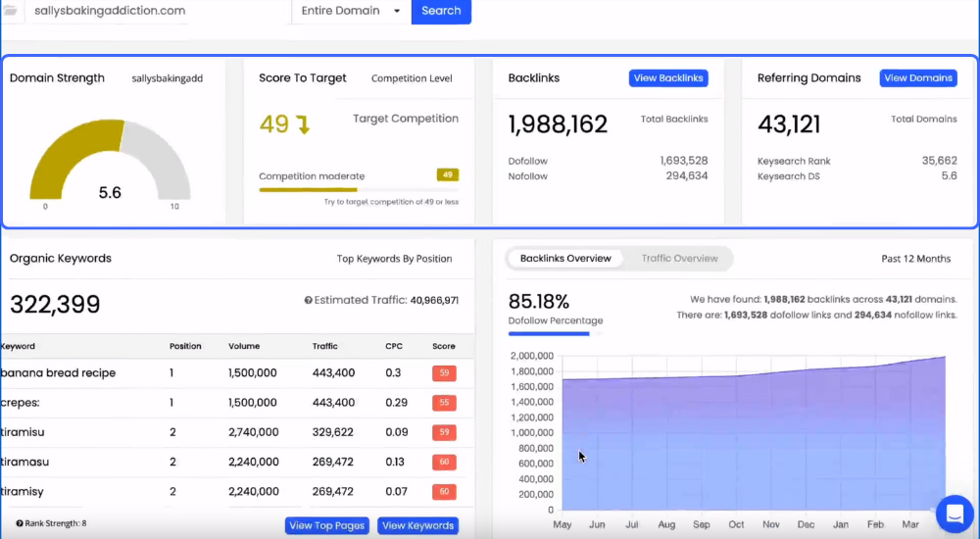Click the 43,121 total domains figure
Screen dimensions: 980x539
point(789,124)
